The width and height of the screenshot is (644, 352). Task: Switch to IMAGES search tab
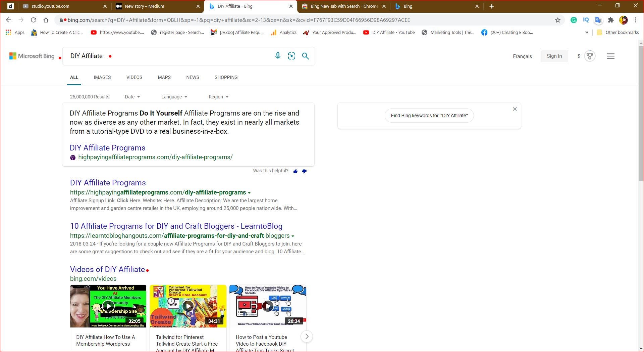click(102, 77)
